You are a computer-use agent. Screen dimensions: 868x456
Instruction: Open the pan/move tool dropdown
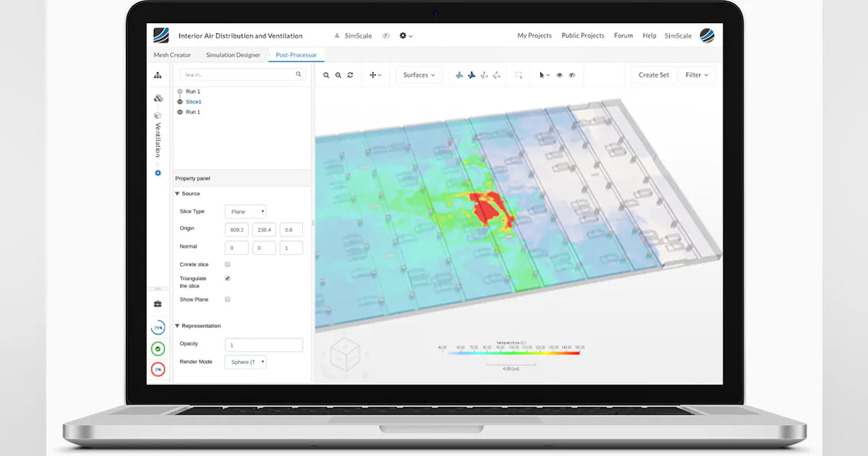[x=375, y=75]
